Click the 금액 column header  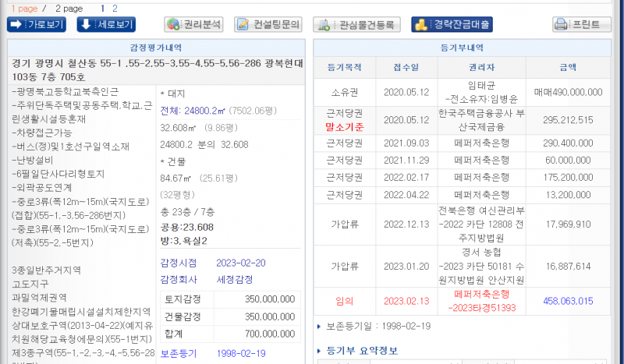tap(569, 67)
